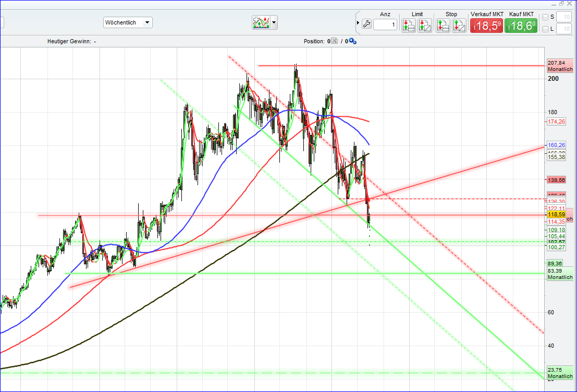
Task: Select the 23,75 Monatlich price label
Action: pyautogui.click(x=560, y=373)
